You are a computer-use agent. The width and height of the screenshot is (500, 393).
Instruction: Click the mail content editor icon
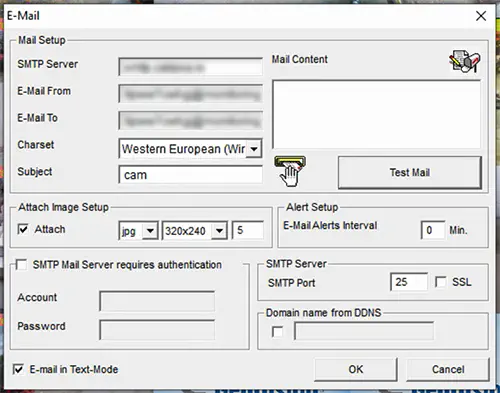click(465, 61)
